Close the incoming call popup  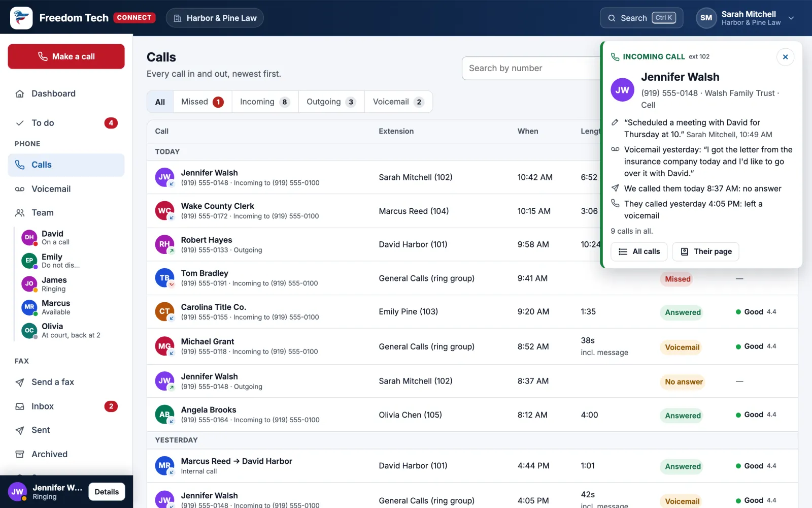(x=785, y=57)
